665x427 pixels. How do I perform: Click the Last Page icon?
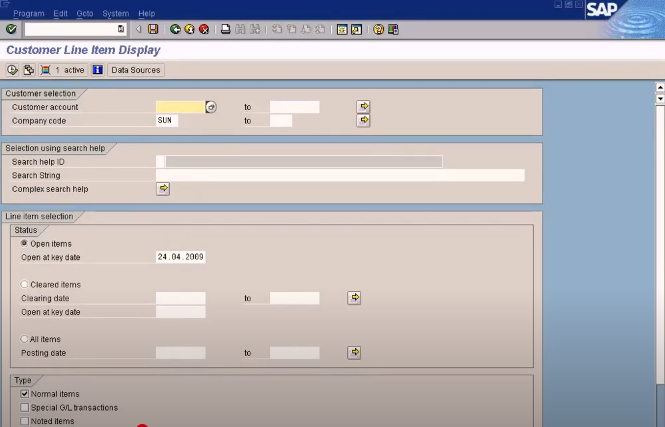tap(320, 29)
